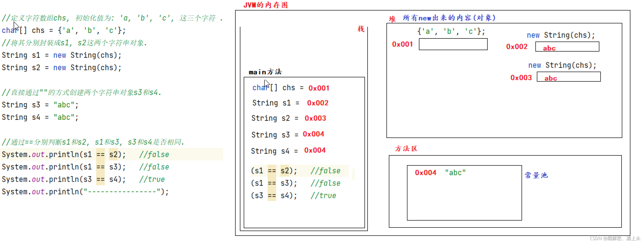Image resolution: width=644 pixels, height=243 pixels.
Task: Click the code line "char[] chs = {'a', 'b', 'c'};"
Action: coord(63,31)
